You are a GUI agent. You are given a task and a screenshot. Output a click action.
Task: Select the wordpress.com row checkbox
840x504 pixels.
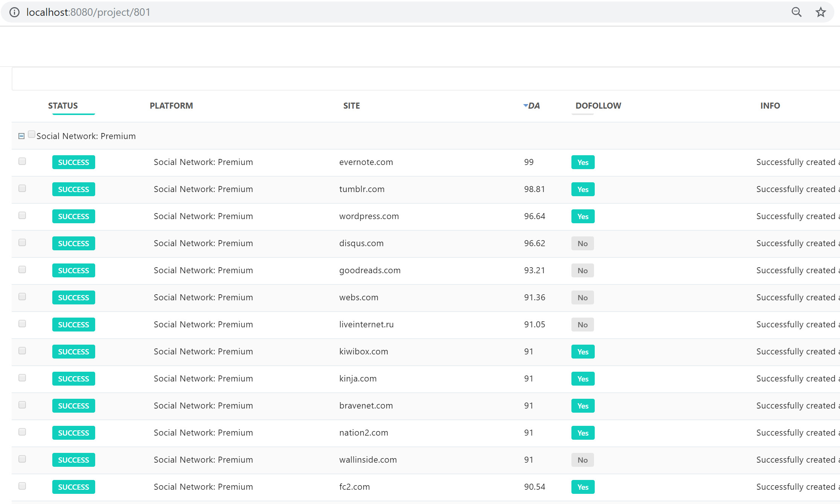[22, 215]
